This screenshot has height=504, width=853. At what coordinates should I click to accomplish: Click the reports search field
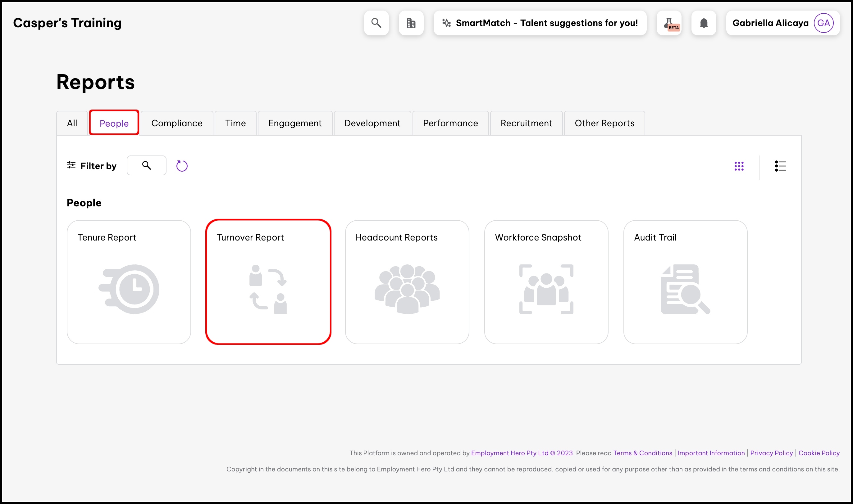point(147,165)
